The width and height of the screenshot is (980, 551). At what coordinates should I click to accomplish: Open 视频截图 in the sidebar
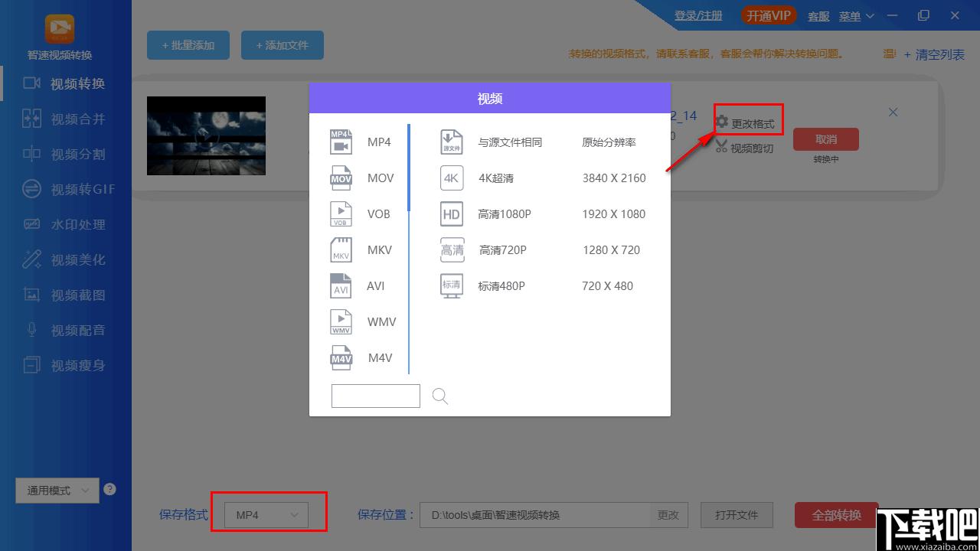(x=66, y=295)
